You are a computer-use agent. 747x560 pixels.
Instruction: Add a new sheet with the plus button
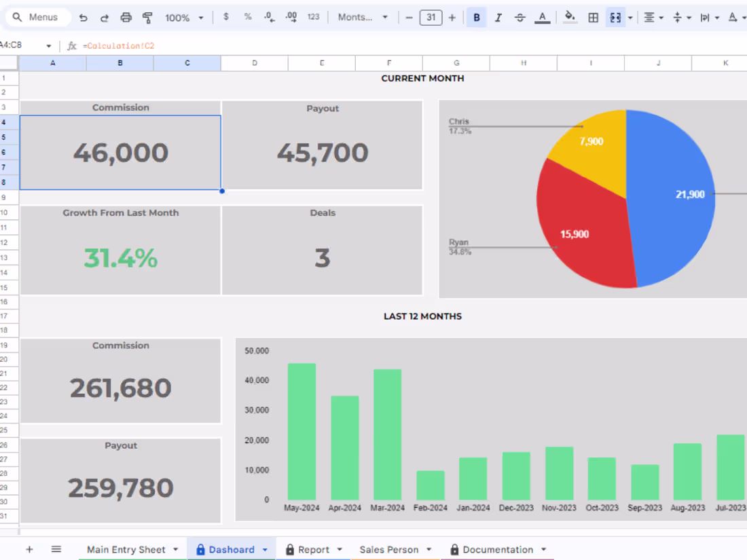pos(29,548)
